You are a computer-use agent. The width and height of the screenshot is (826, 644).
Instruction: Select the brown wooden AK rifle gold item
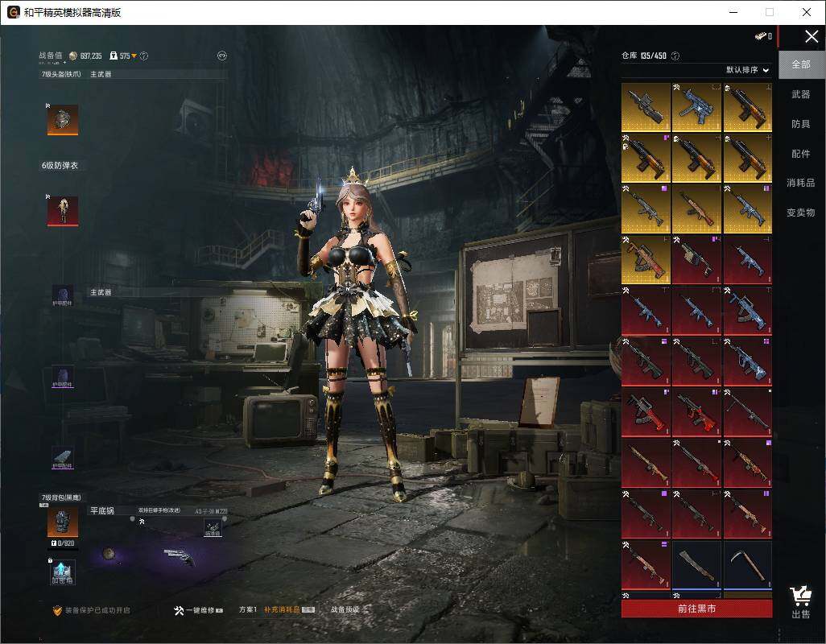(696, 209)
